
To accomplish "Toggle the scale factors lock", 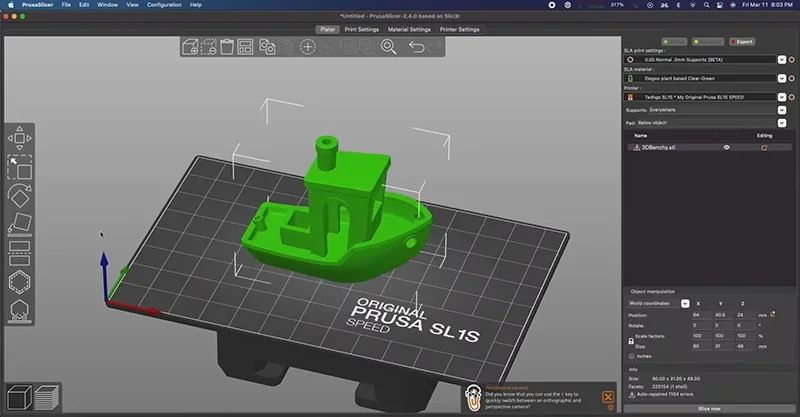I will click(x=631, y=341).
